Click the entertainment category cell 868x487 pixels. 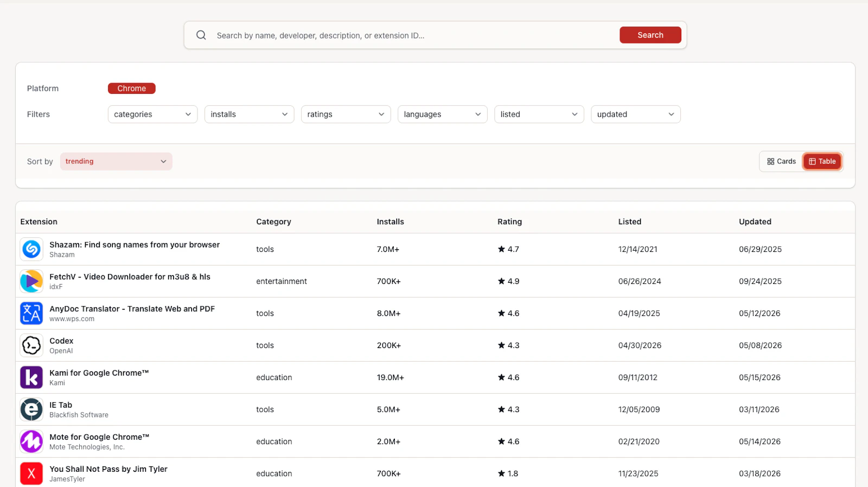coord(282,281)
